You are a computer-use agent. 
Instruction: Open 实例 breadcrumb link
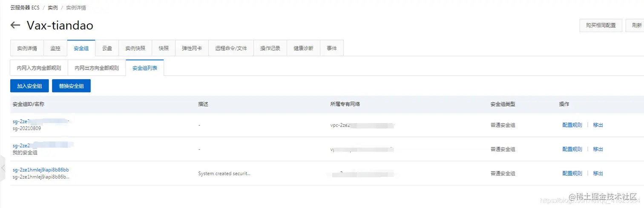53,8
